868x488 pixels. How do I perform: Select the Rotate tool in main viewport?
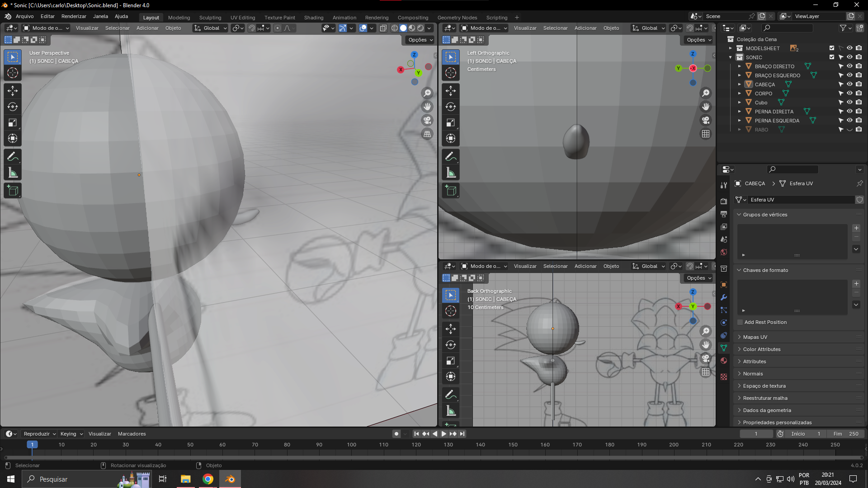[x=13, y=107]
